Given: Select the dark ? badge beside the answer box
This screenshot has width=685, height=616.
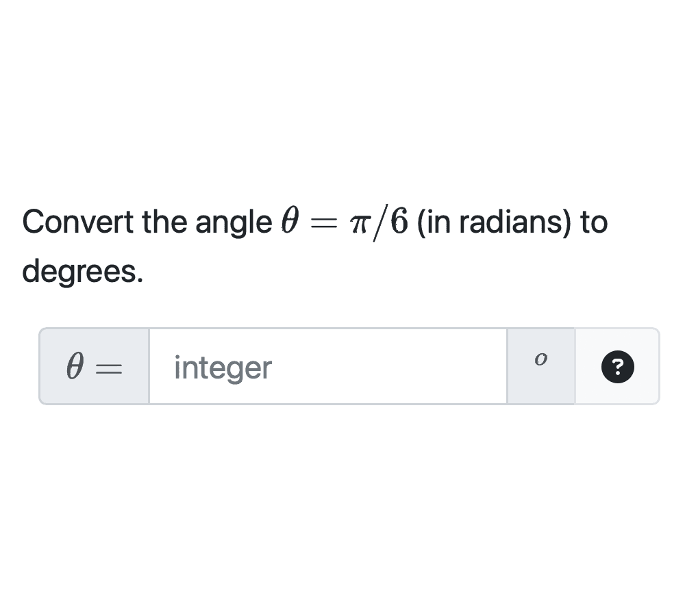Looking at the screenshot, I should point(617,368).
